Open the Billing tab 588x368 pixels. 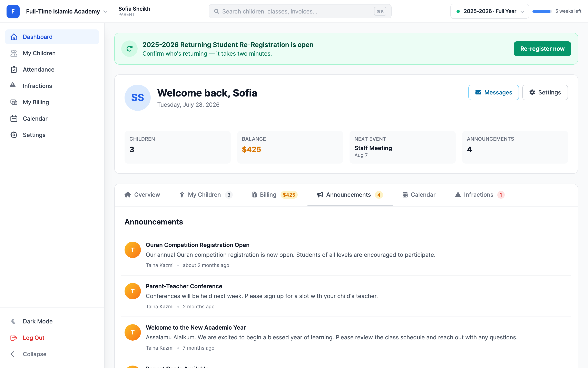pos(275,195)
